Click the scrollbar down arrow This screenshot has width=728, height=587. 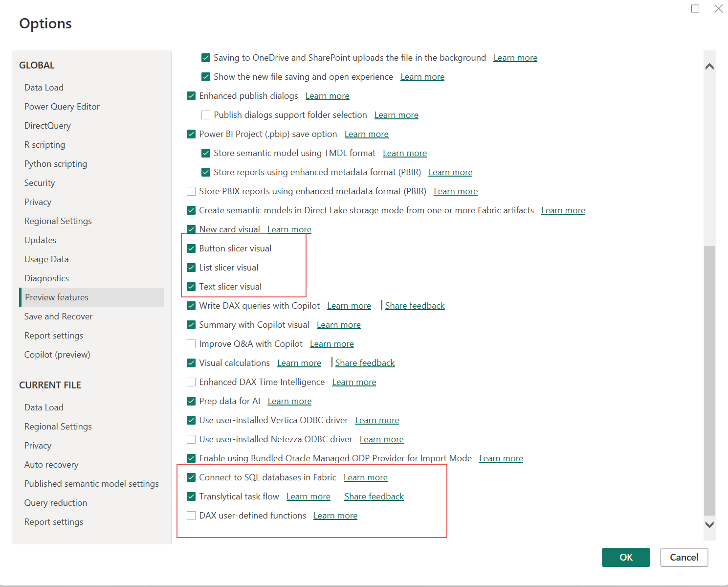(x=709, y=525)
